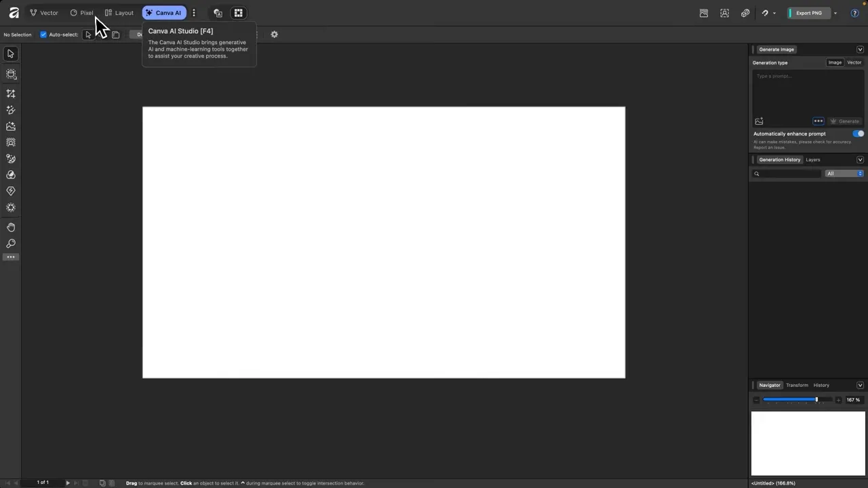The image size is (868, 488).
Task: Select the Zoom magnifier tool
Action: 10,243
